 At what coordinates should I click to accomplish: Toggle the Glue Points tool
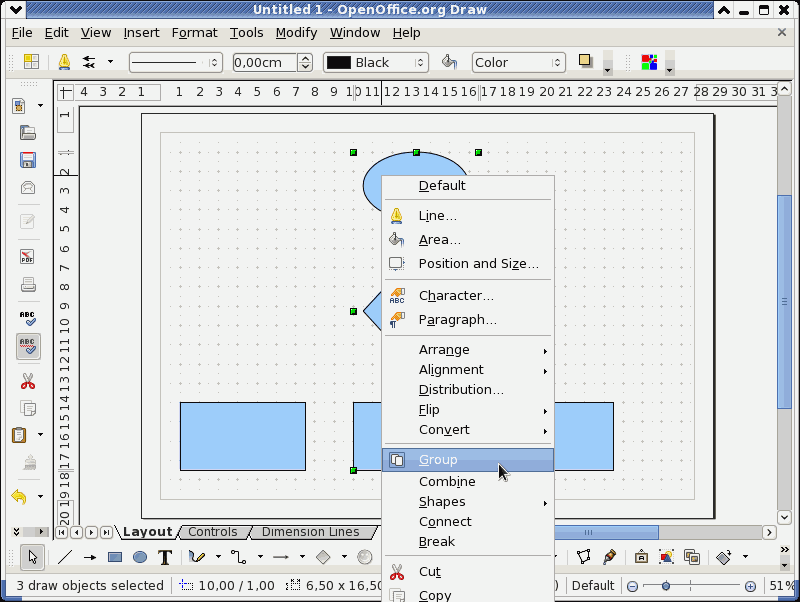click(x=609, y=557)
